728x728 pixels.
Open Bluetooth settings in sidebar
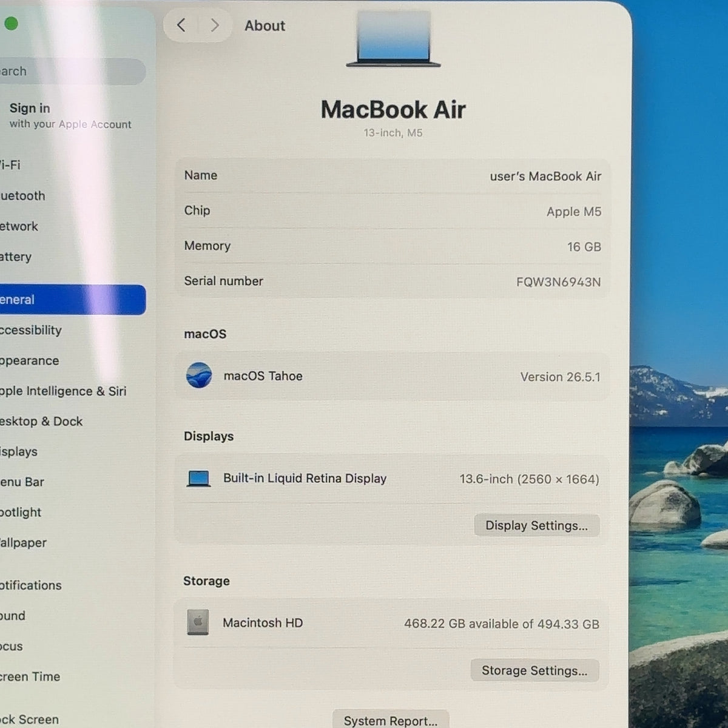(23, 196)
